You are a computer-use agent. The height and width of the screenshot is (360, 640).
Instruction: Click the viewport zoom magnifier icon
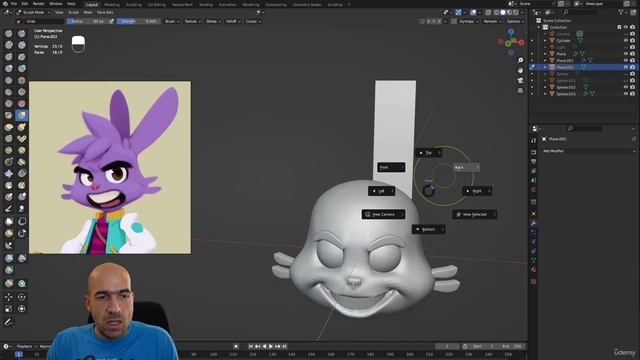click(520, 60)
